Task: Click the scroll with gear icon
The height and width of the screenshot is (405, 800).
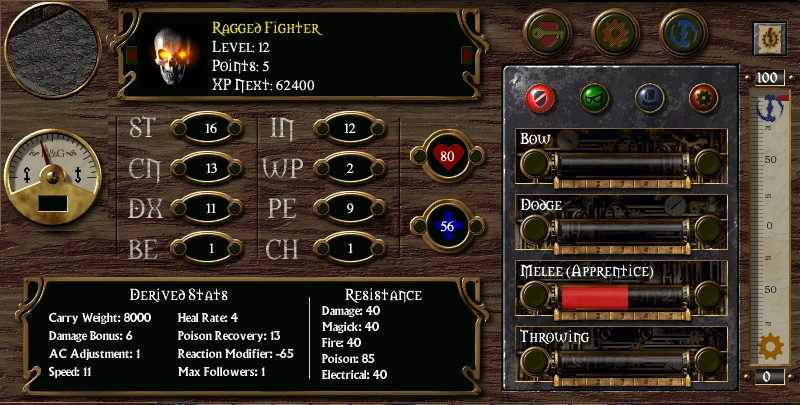Action: (x=769, y=39)
